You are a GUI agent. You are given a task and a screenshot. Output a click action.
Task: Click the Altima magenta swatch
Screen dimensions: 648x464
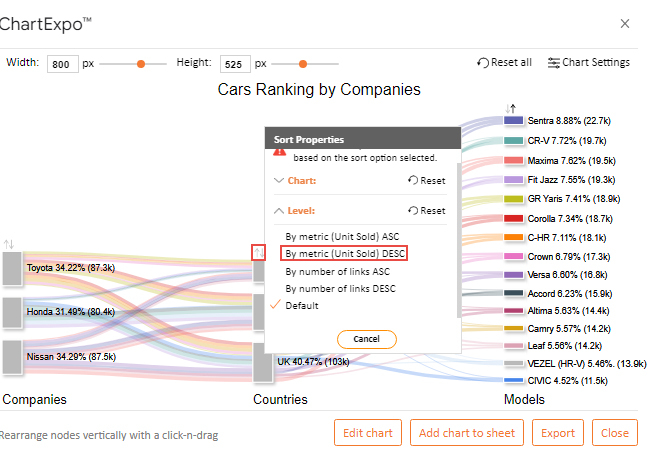pyautogui.click(x=514, y=311)
